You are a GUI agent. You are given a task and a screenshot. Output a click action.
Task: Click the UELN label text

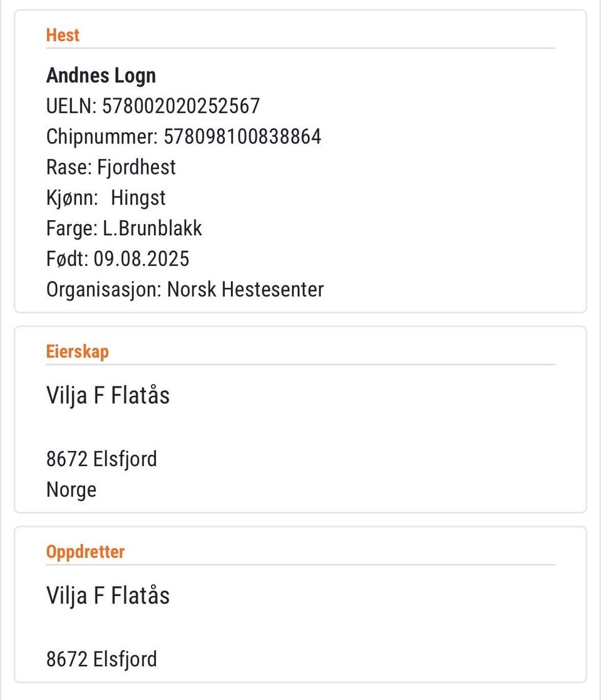tap(71, 106)
